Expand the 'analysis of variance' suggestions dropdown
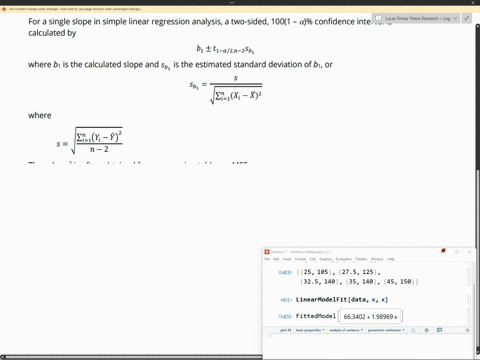Viewport: 480px width, 360px height. [x=346, y=330]
